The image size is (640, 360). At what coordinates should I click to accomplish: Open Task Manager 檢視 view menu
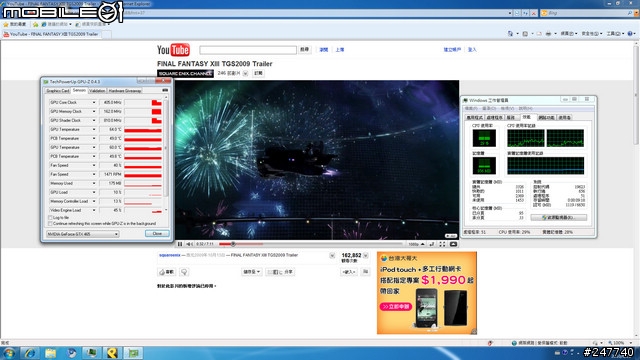click(507, 109)
